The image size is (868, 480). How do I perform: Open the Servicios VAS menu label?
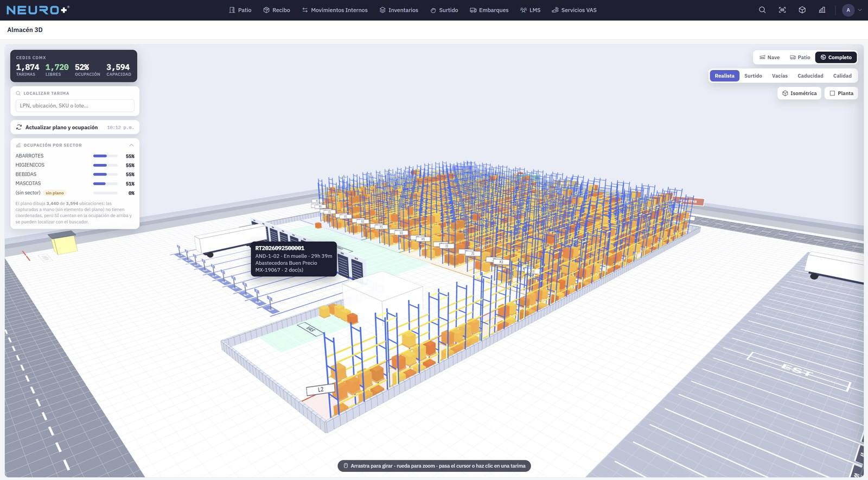(x=579, y=10)
